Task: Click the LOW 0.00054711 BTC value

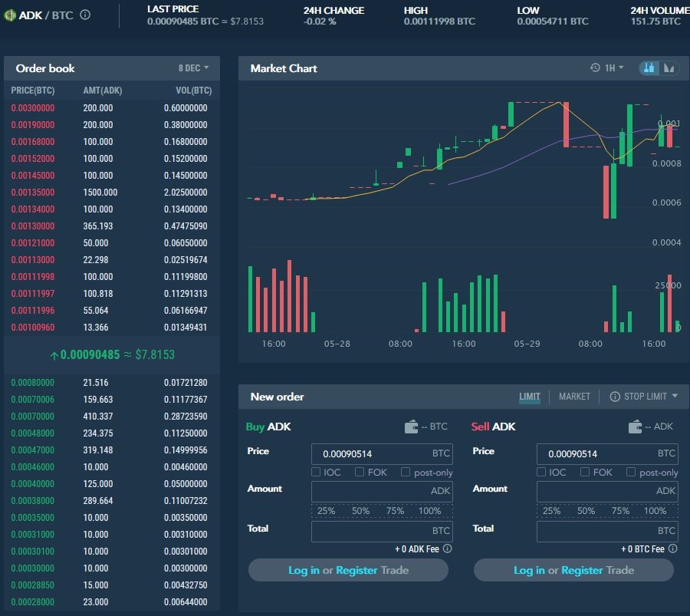Action: (553, 21)
